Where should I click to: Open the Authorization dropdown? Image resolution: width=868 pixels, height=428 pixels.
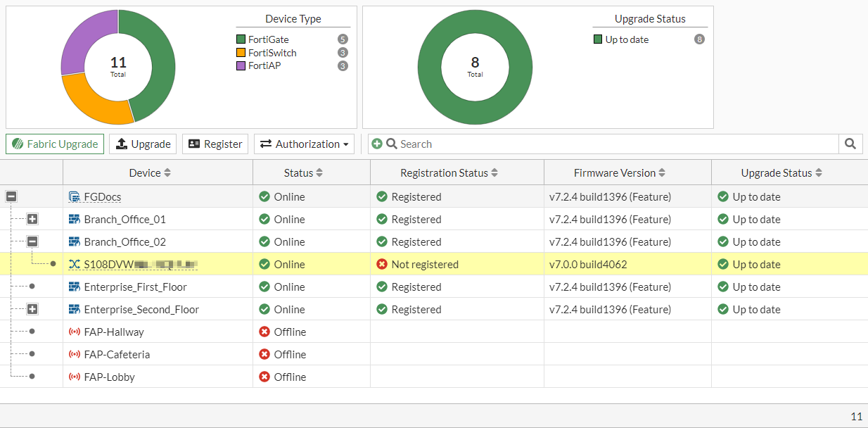tap(304, 144)
